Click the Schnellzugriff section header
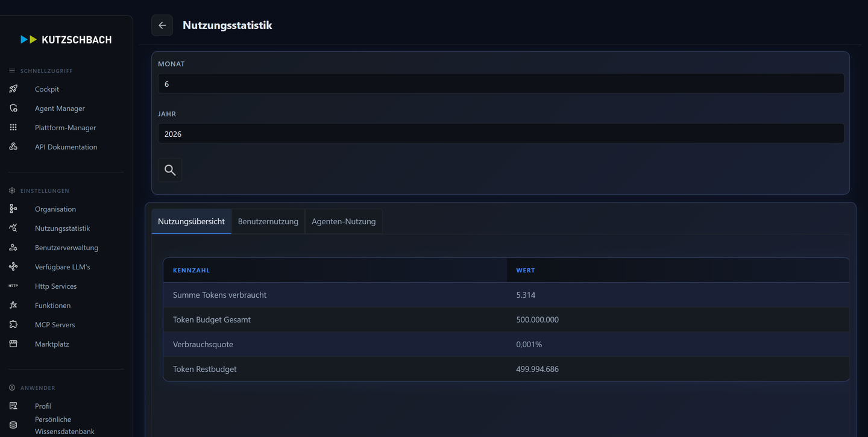Viewport: 868px width, 437px height. (x=46, y=71)
